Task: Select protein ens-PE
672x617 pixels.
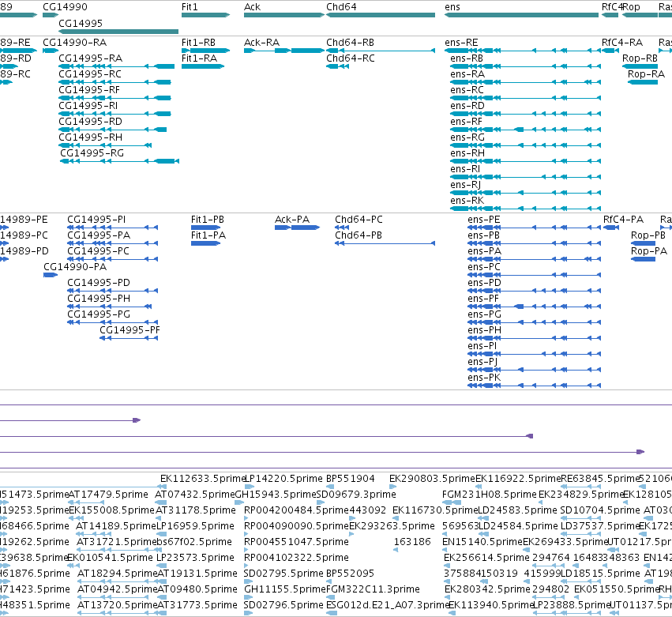Action: tap(484, 220)
